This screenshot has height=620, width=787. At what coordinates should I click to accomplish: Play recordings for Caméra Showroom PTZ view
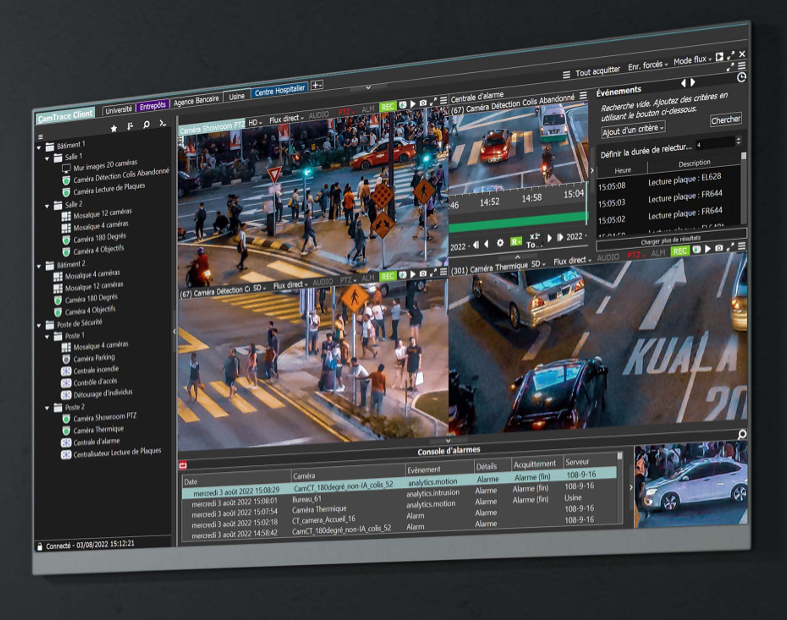point(413,104)
